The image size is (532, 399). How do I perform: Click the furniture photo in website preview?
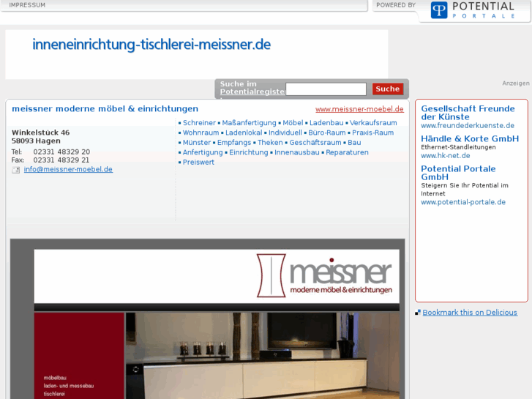(263, 356)
